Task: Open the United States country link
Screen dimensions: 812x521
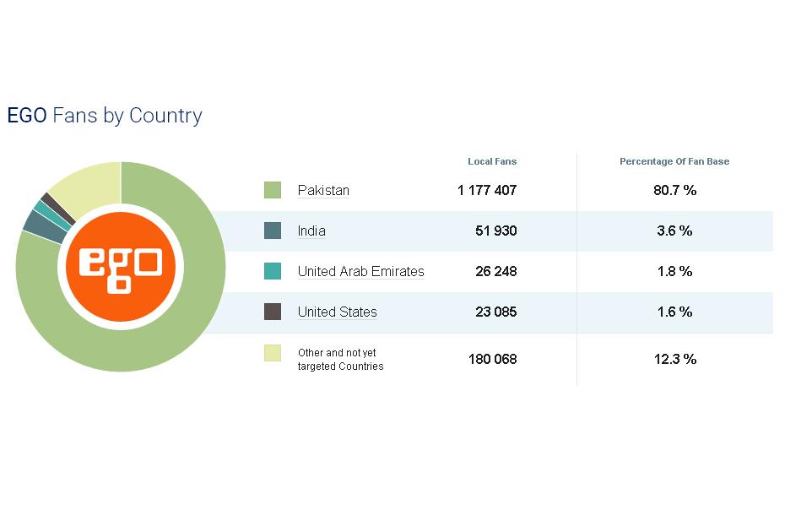Action: click(x=337, y=312)
